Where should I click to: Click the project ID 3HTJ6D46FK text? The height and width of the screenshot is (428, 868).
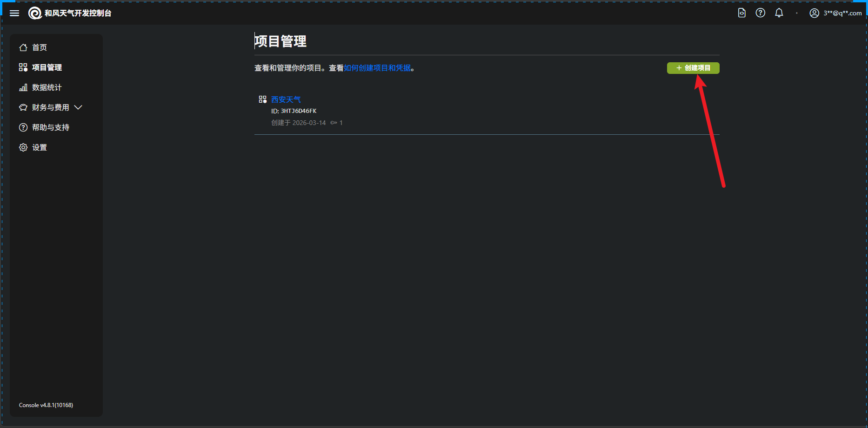pos(298,111)
